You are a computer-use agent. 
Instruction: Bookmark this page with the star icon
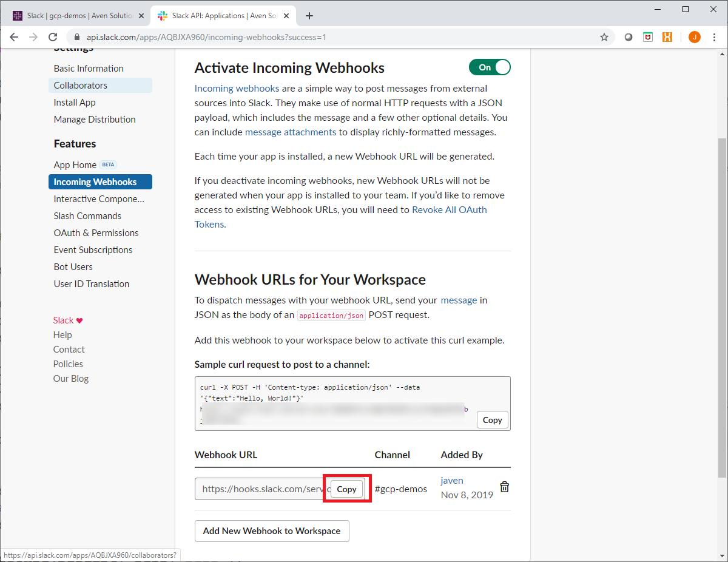[604, 37]
